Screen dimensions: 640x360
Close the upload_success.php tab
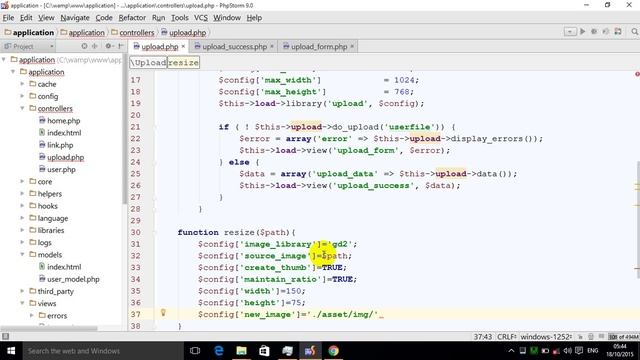tap(272, 47)
